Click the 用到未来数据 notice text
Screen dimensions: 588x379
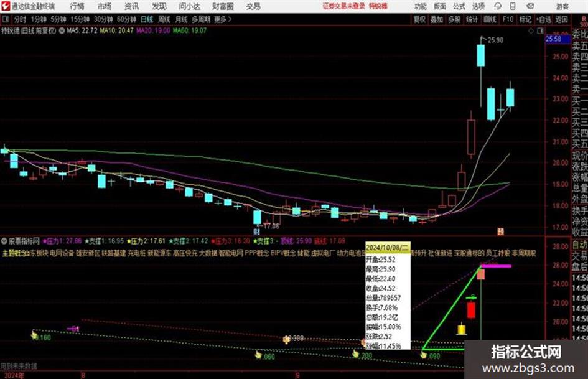(19, 365)
